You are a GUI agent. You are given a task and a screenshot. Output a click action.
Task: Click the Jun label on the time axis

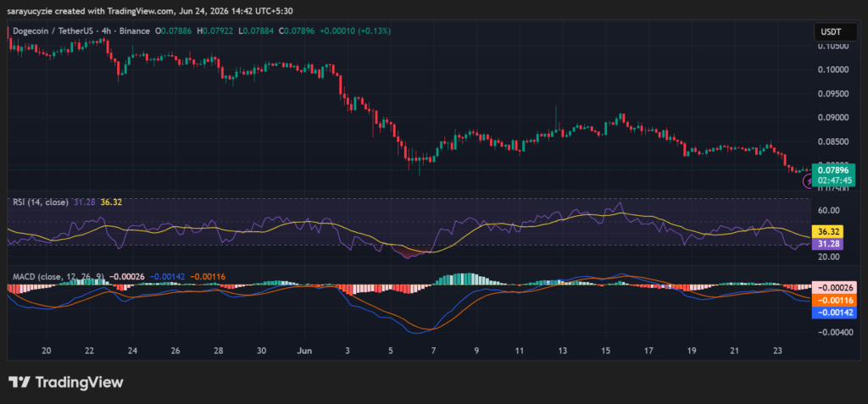coord(304,351)
